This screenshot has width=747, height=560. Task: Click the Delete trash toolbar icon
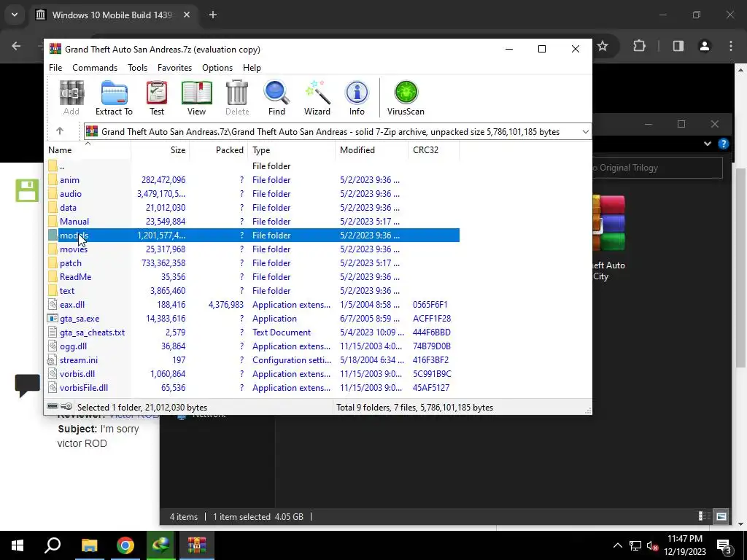click(x=237, y=98)
